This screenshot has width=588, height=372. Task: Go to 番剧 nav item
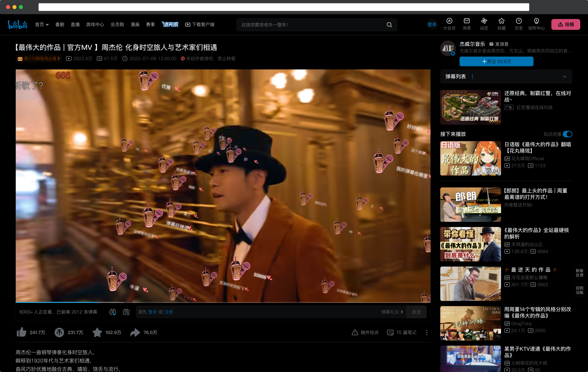tap(60, 24)
